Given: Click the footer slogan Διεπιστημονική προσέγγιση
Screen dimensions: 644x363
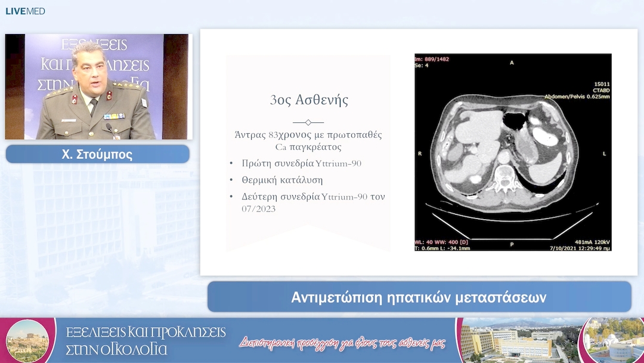Looking at the screenshot, I should [342, 343].
